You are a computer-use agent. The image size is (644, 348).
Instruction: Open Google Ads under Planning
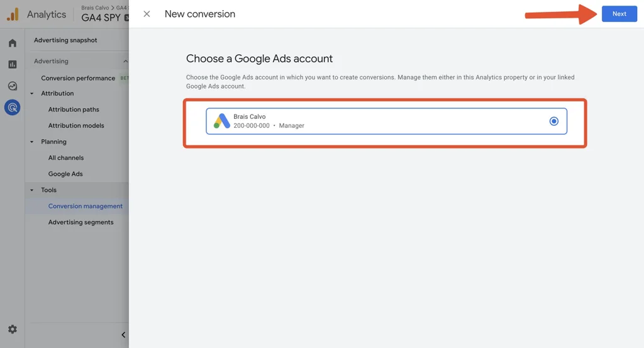65,174
